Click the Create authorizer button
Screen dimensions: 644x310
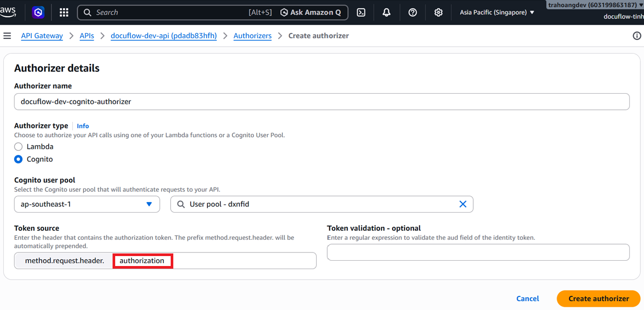click(x=598, y=298)
